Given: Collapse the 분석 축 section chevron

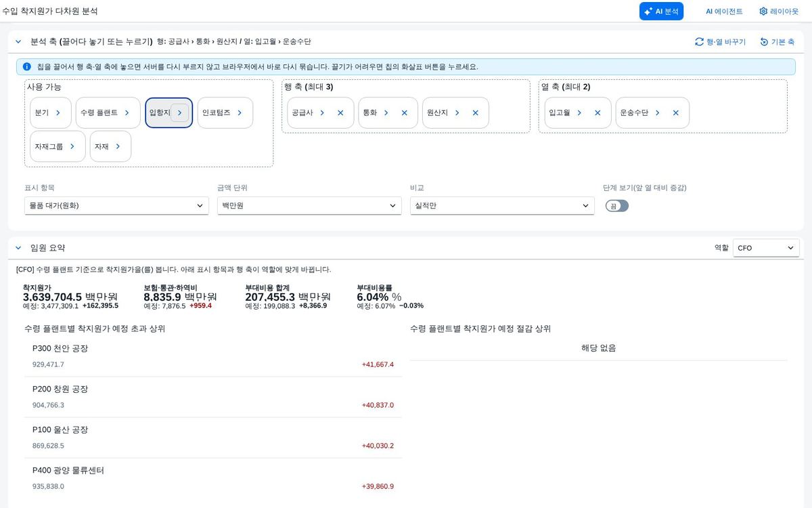Looking at the screenshot, I should 18,42.
